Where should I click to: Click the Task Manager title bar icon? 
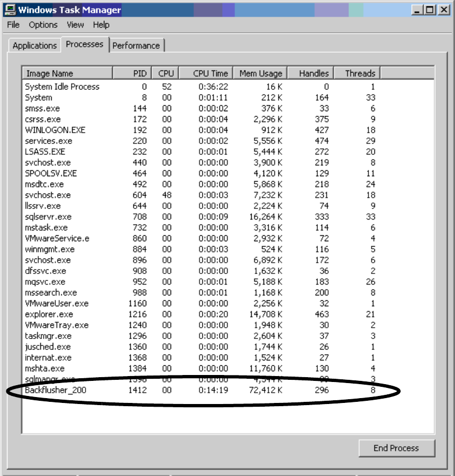coord(10,10)
